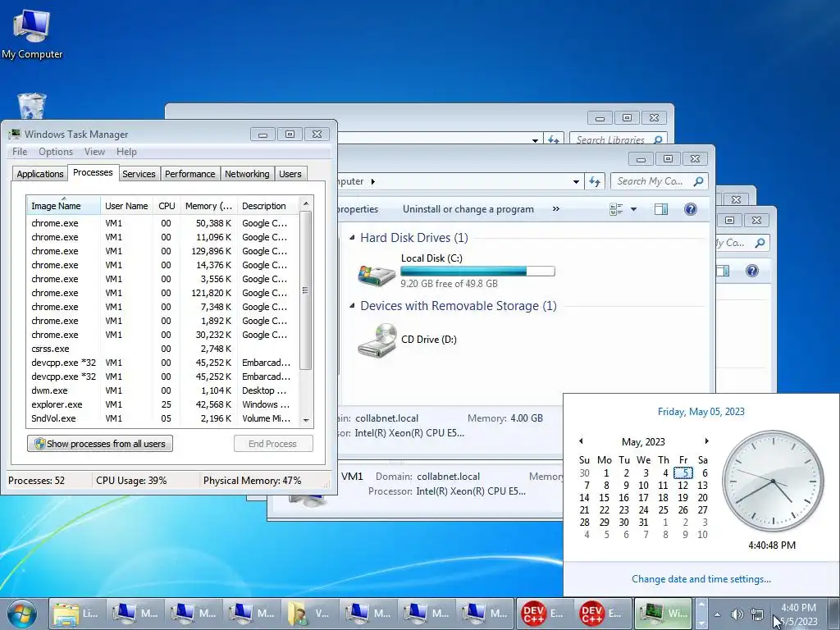
Task: Switch to Windows Task Manager taskbar button
Action: click(663, 614)
